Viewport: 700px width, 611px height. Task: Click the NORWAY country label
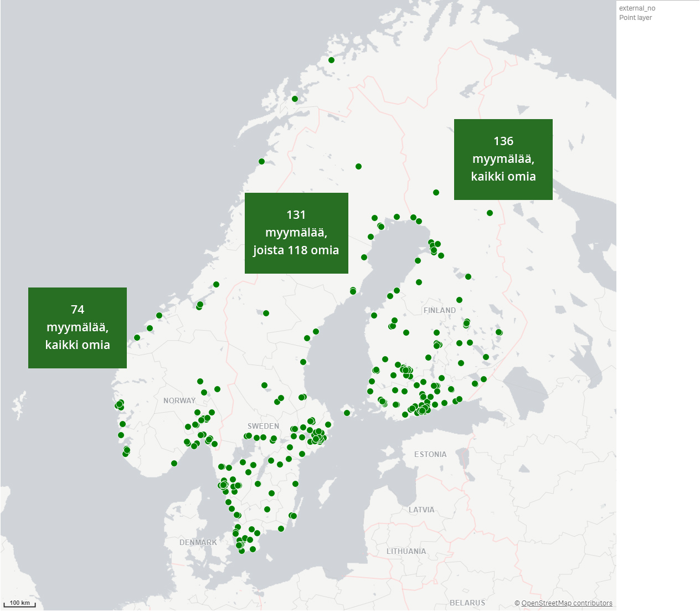tap(179, 401)
